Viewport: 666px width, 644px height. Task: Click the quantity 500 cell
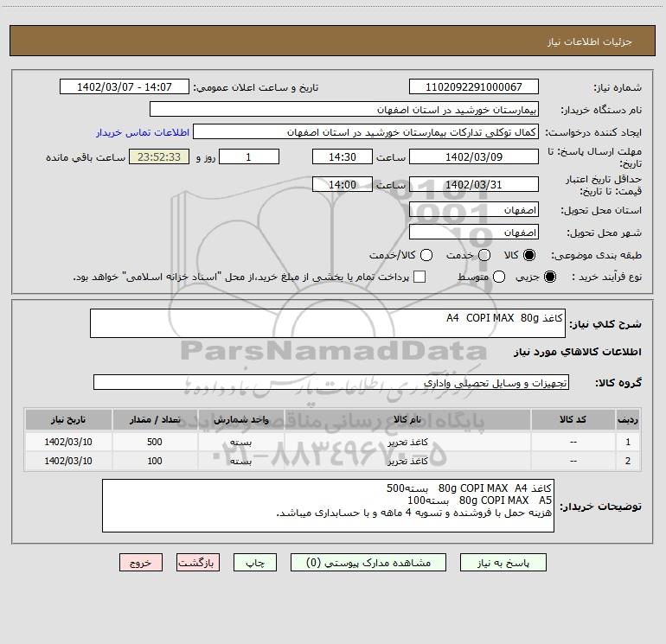(x=155, y=442)
